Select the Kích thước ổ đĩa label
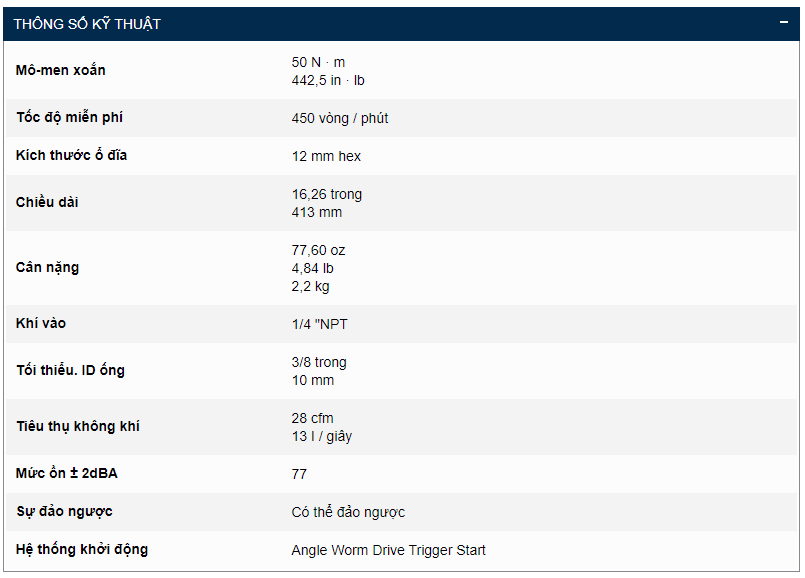 (x=72, y=156)
